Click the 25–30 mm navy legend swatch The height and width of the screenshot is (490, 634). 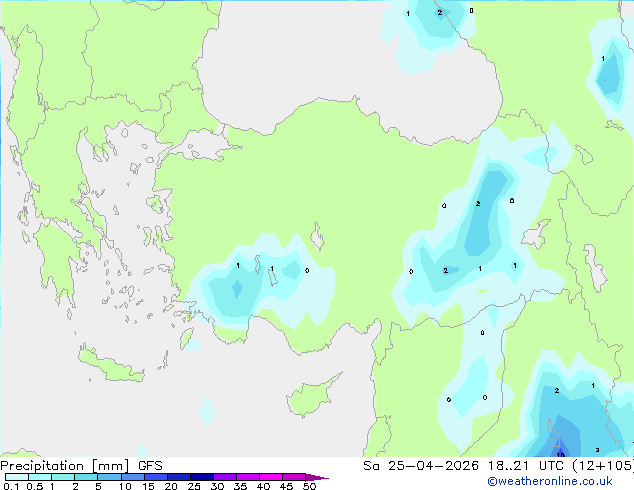(x=201, y=477)
